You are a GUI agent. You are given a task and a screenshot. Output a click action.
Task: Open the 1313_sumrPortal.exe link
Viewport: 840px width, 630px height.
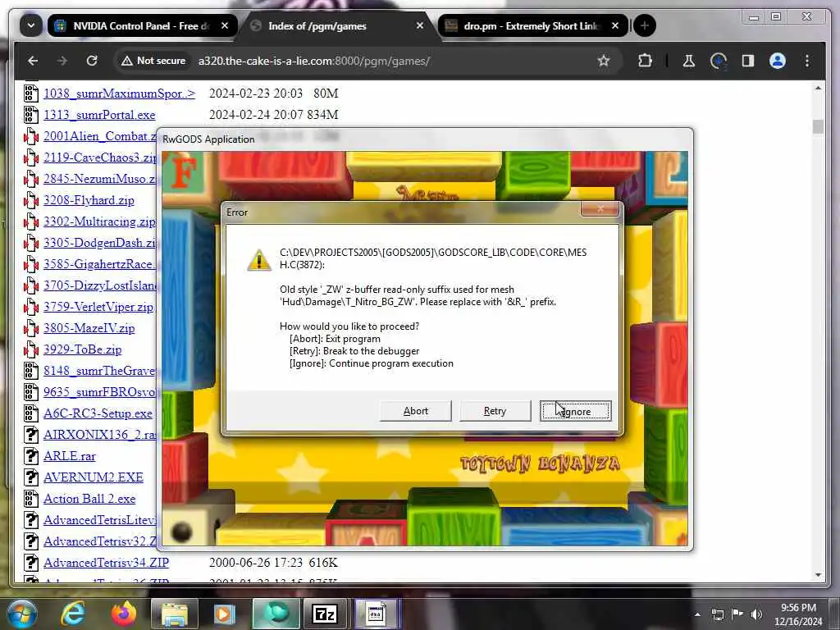(x=99, y=115)
